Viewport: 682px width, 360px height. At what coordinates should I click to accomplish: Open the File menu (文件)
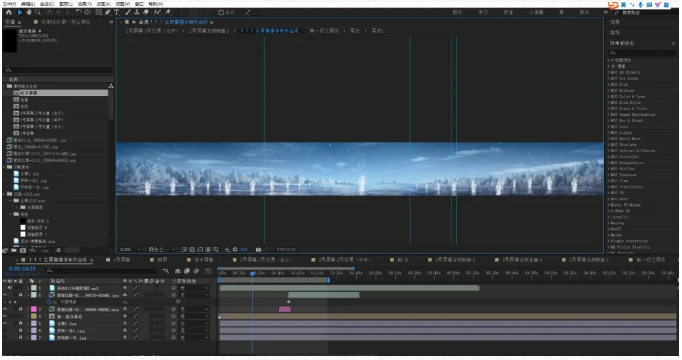point(10,3)
